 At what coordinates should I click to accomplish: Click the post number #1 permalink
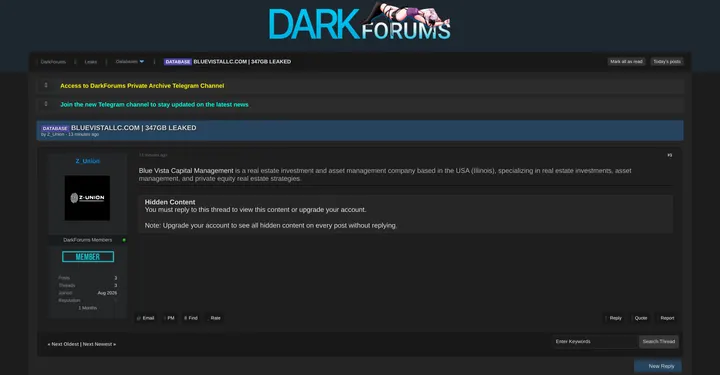tap(669, 155)
